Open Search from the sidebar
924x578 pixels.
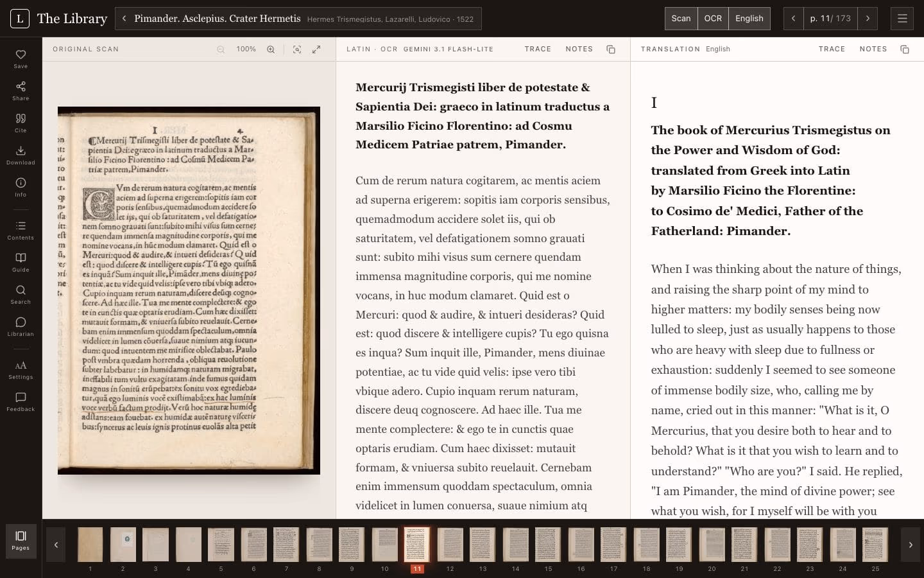(x=21, y=294)
